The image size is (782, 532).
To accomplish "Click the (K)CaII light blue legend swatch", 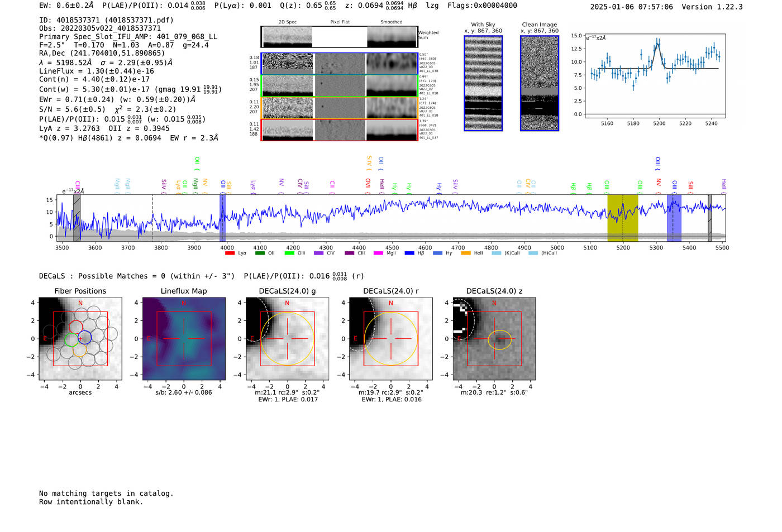I will (x=497, y=253).
